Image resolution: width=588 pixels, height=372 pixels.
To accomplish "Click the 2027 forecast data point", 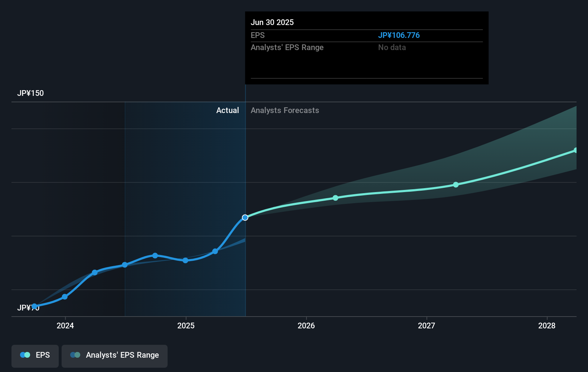I will (x=456, y=185).
